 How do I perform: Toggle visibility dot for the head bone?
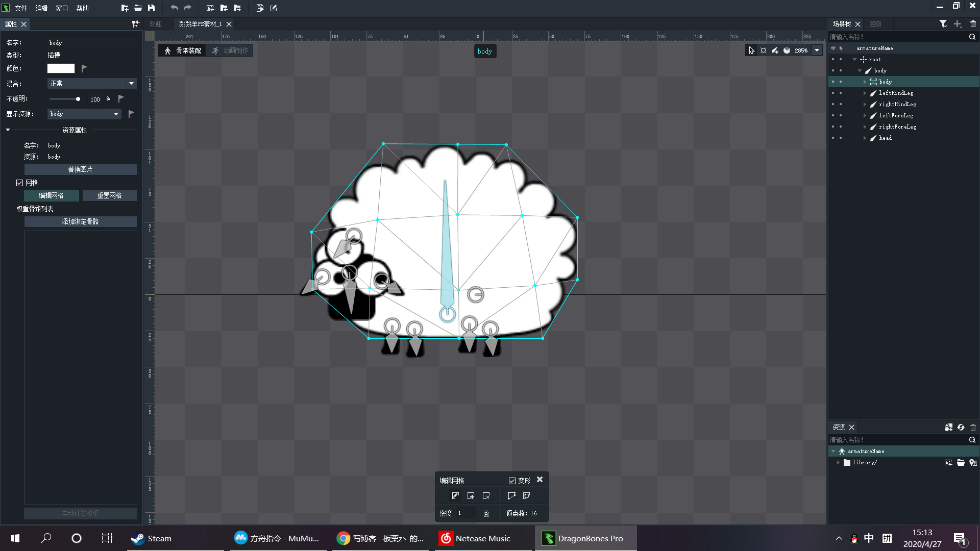point(833,138)
